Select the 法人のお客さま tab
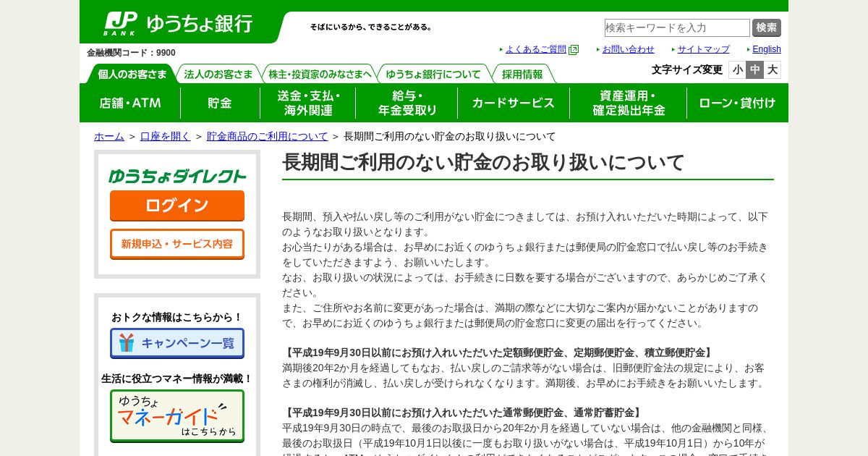This screenshot has width=868, height=456. tap(218, 74)
